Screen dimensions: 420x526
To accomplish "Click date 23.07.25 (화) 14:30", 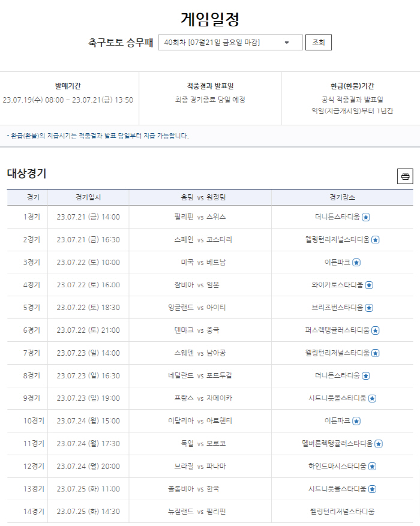I will 88,511.
